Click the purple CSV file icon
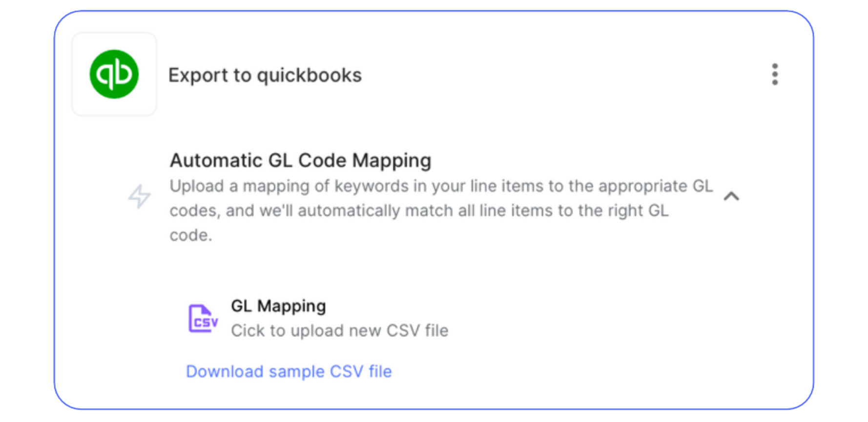Image resolution: width=868 pixels, height=422 pixels. point(203,318)
